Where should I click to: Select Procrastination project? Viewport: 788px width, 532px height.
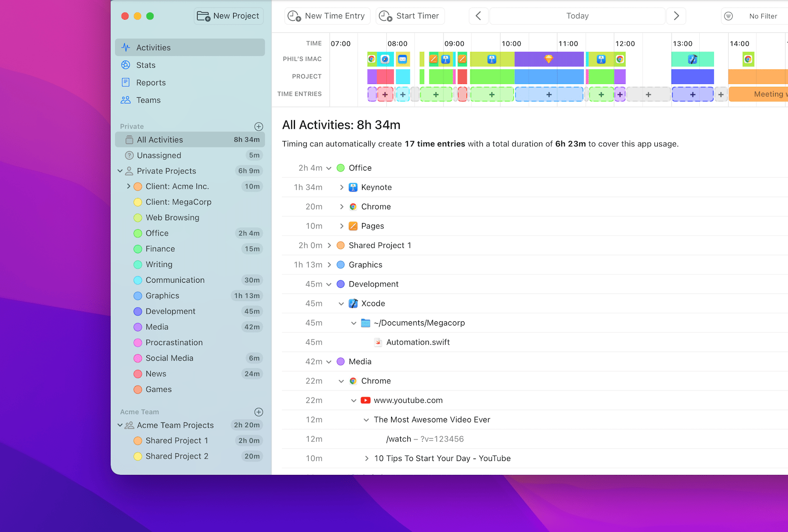tap(190, 343)
